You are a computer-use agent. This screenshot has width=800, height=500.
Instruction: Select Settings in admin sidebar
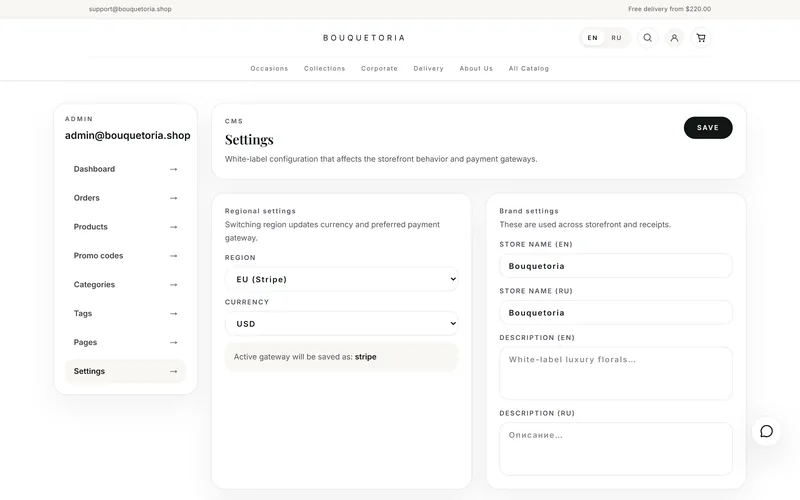[x=126, y=371]
